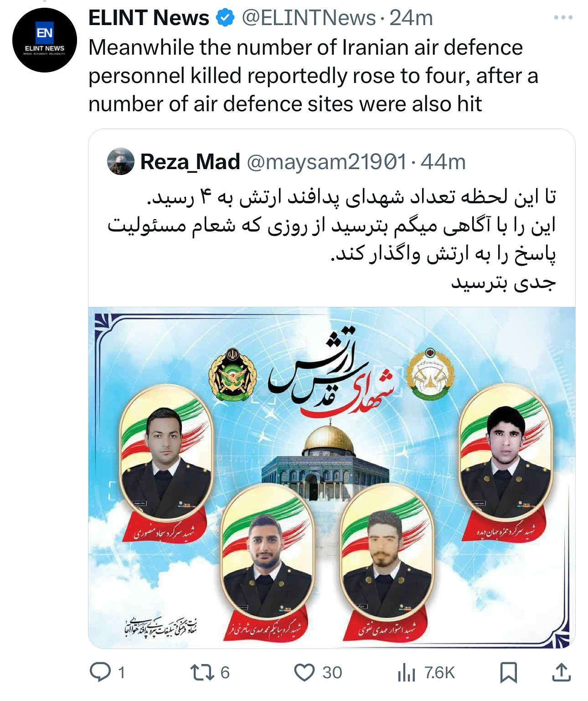This screenshot has height=701, width=588.
Task: Like the tweet with the heart icon
Action: (304, 672)
